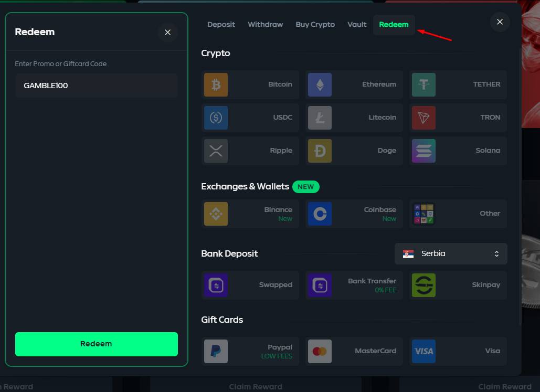Click the green Redeem button
Image resolution: width=540 pixels, height=392 pixels.
pyautogui.click(x=97, y=344)
